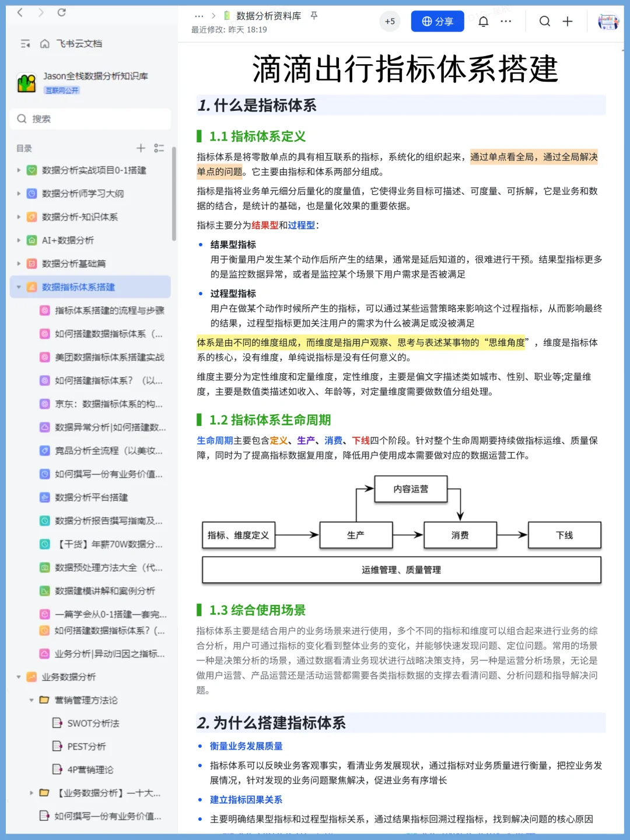Open the top-right ellipsis more menu
630x840 pixels.
[506, 22]
